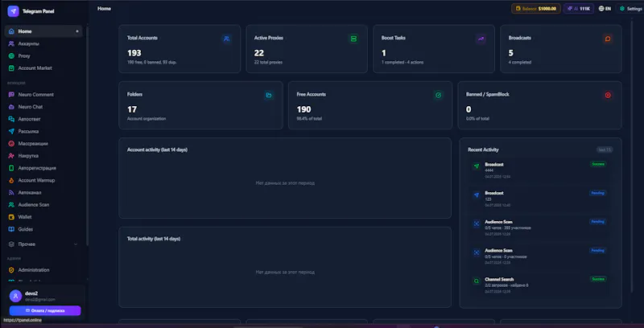
Task: Click the Рассылка paper-plane icon in sidebar
Action: point(11,131)
